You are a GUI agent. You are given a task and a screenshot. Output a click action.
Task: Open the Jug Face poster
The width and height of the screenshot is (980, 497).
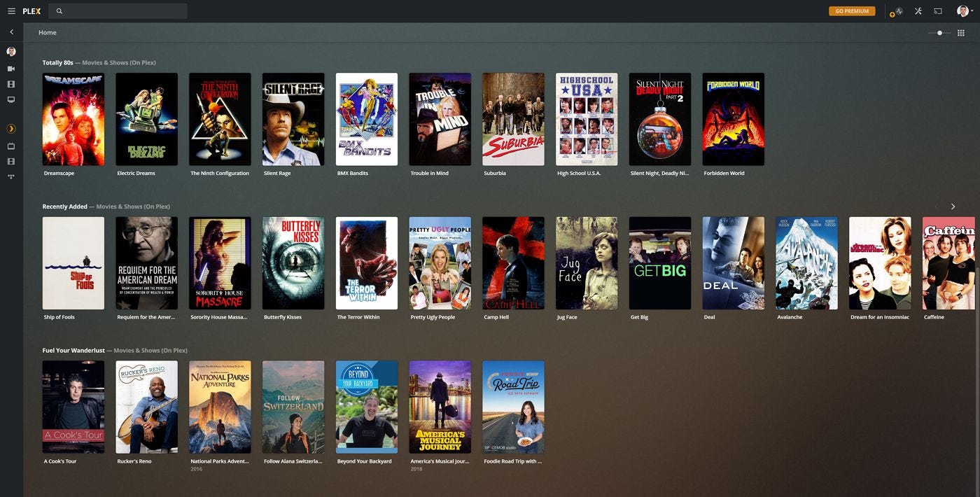point(587,263)
